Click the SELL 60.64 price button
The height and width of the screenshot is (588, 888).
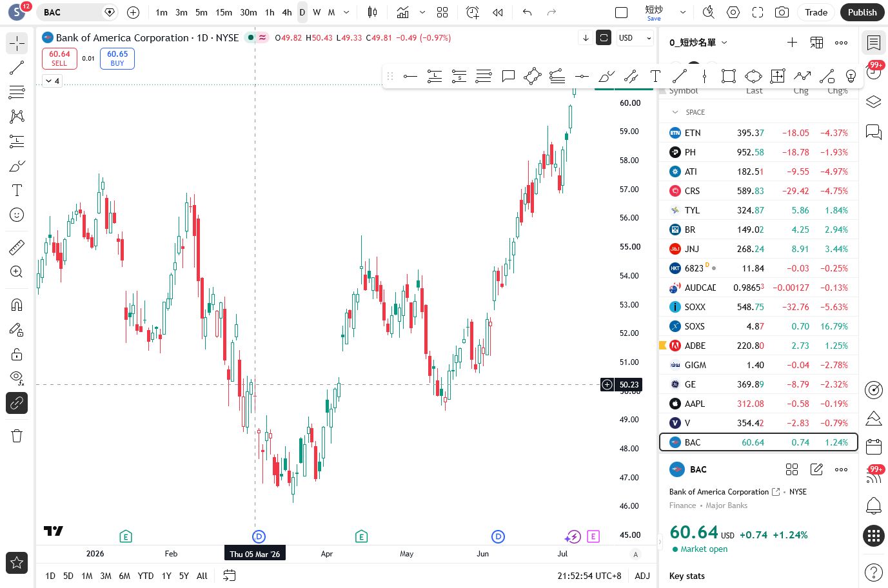[59, 58]
